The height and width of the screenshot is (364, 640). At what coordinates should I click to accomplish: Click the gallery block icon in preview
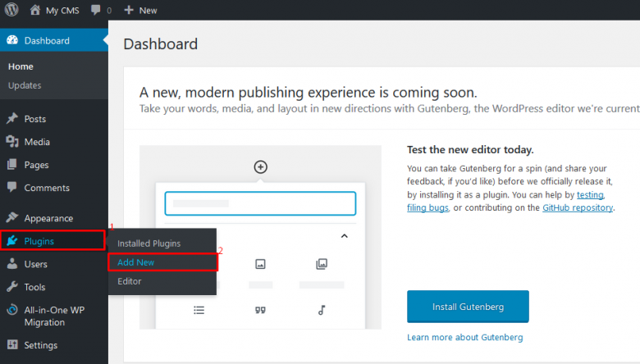(322, 264)
